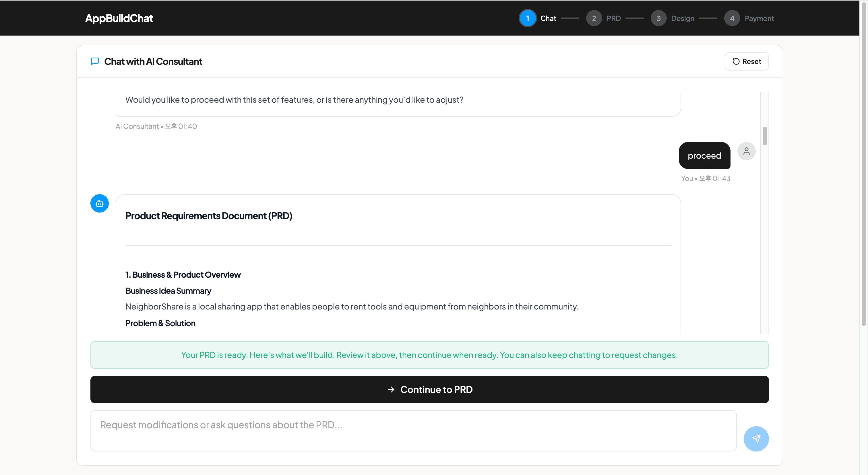Focus the PRD modification request field
868x475 pixels.
coord(413,431)
